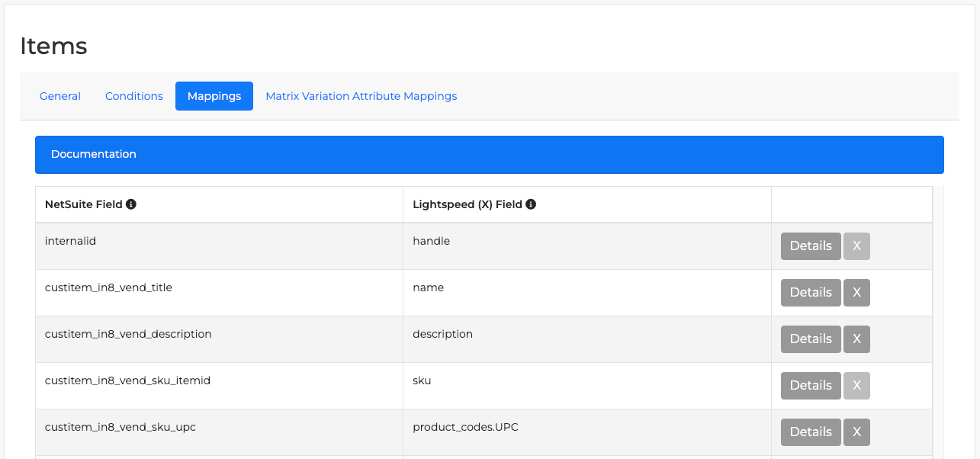Remove the product_codes.UPC mapping row
The width and height of the screenshot is (980, 459).
point(856,432)
